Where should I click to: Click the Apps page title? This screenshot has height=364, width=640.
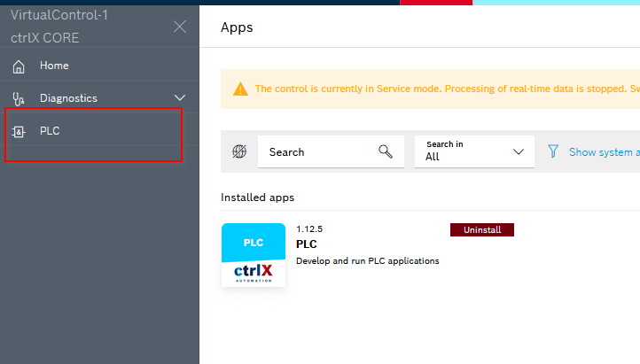click(x=237, y=27)
